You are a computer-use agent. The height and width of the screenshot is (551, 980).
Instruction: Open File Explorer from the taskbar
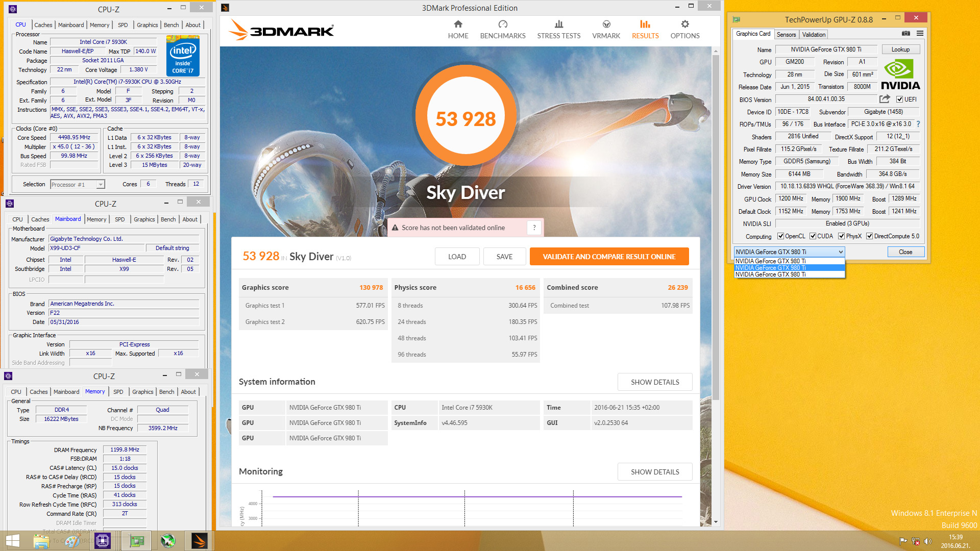click(41, 541)
